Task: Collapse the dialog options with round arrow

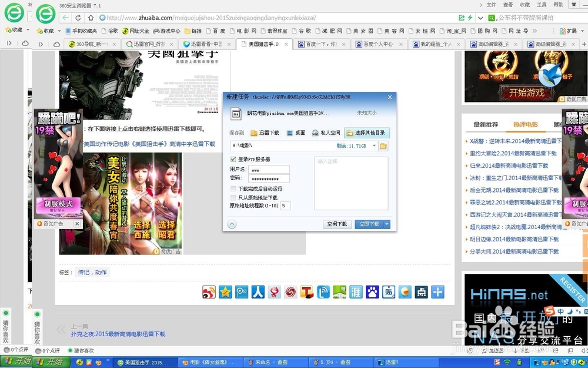Action: pos(232,224)
